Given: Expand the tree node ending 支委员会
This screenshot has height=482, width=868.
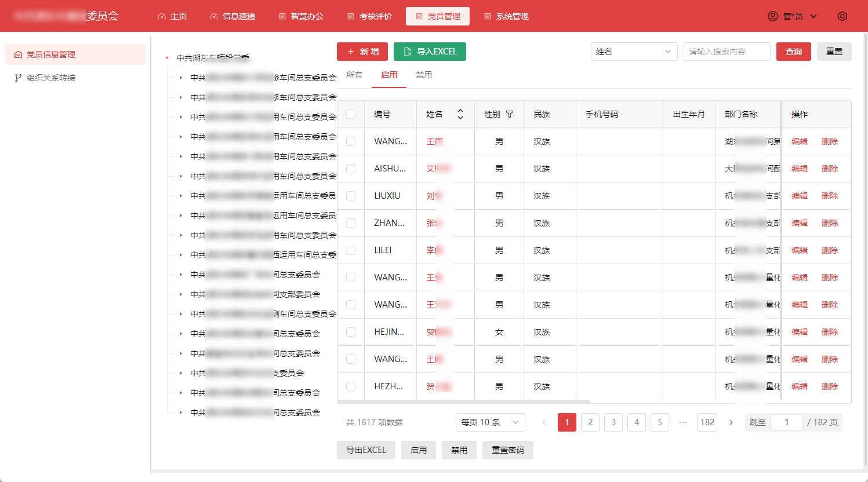Looking at the screenshot, I should 181,373.
